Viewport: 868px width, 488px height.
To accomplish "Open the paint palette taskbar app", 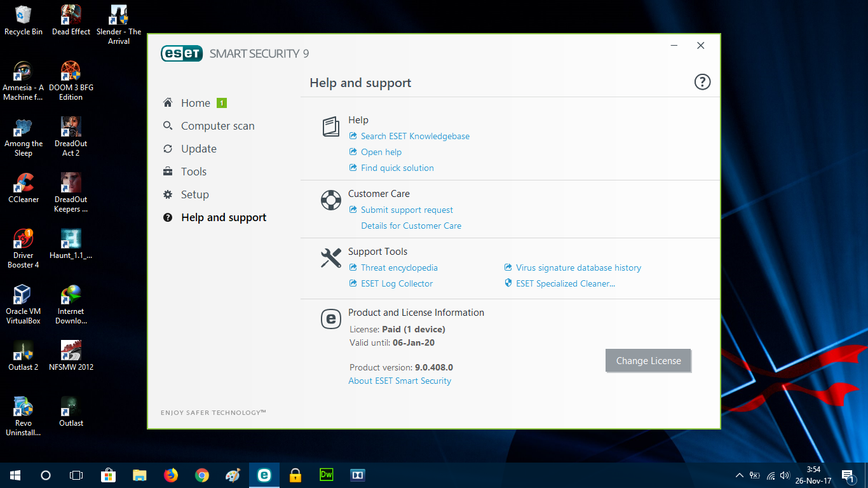I will [x=233, y=475].
